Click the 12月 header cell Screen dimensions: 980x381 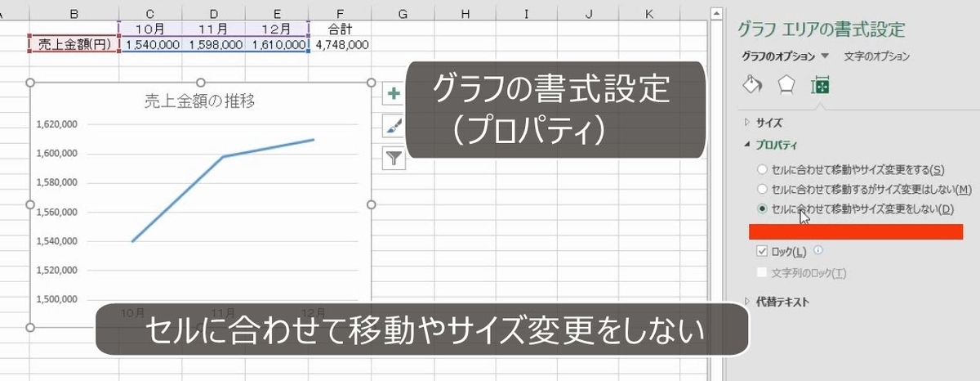[x=277, y=29]
